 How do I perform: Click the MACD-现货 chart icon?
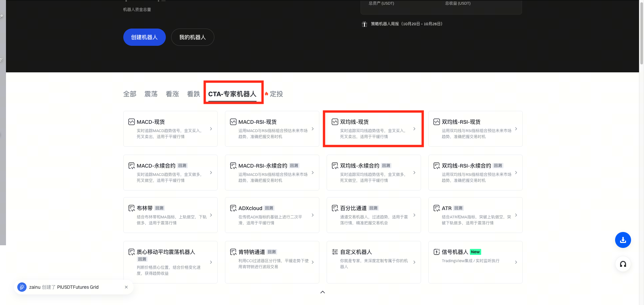click(x=132, y=122)
